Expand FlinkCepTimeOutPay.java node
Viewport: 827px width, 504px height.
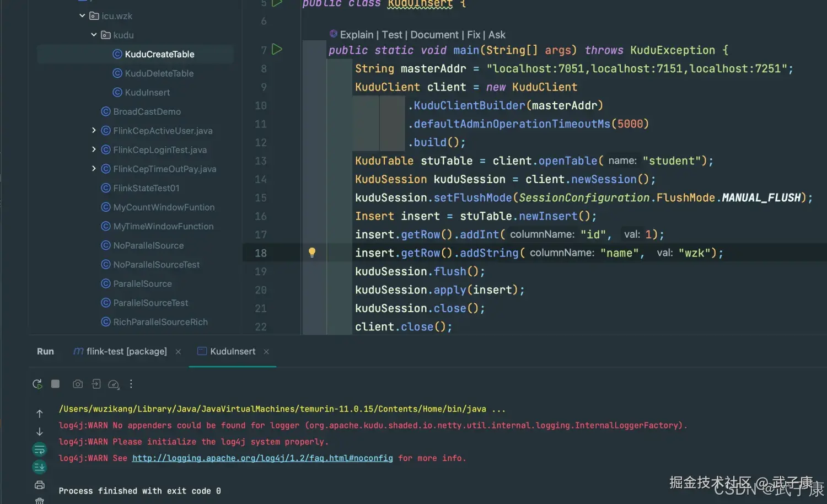pos(94,168)
